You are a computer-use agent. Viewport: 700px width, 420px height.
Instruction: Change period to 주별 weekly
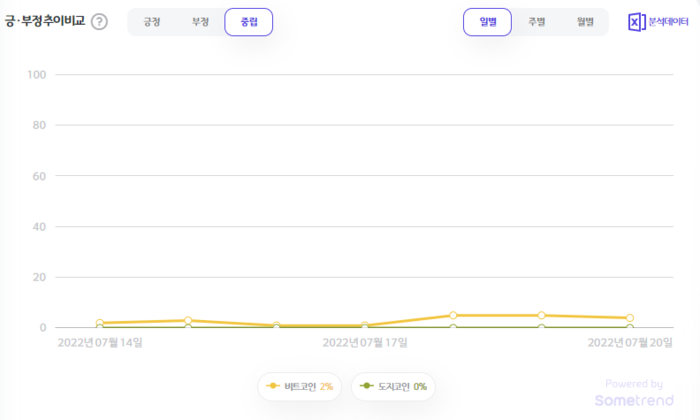click(x=536, y=22)
